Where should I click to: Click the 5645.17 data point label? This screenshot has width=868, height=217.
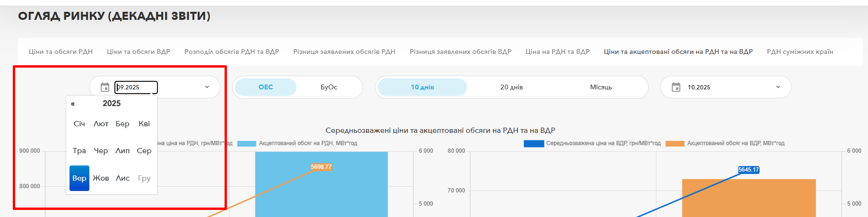[x=748, y=170]
